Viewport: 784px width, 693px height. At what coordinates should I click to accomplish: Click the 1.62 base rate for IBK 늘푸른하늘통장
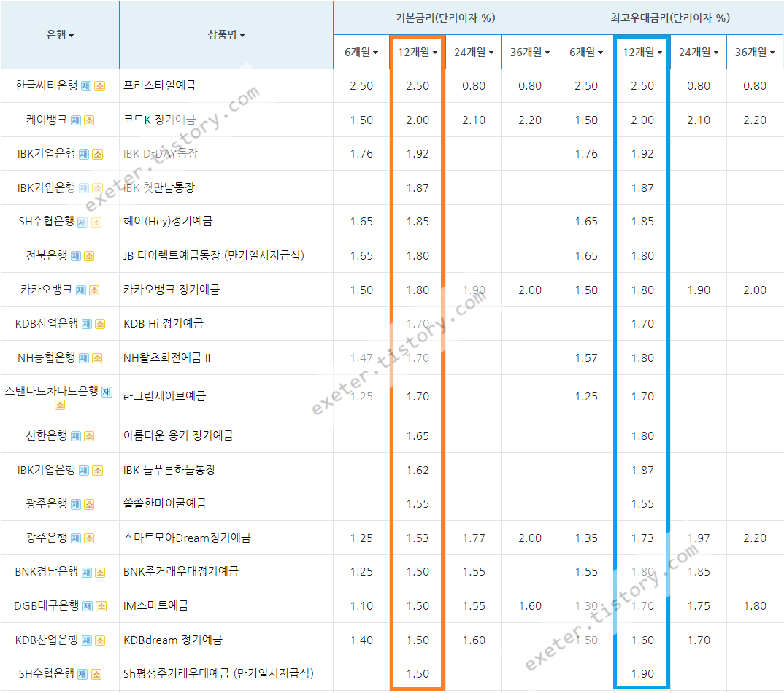coord(418,471)
